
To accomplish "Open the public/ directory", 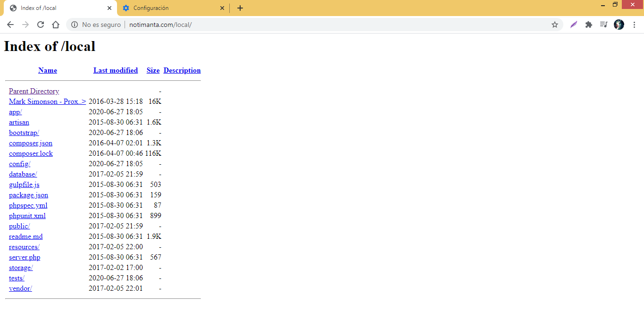I will pos(19,226).
